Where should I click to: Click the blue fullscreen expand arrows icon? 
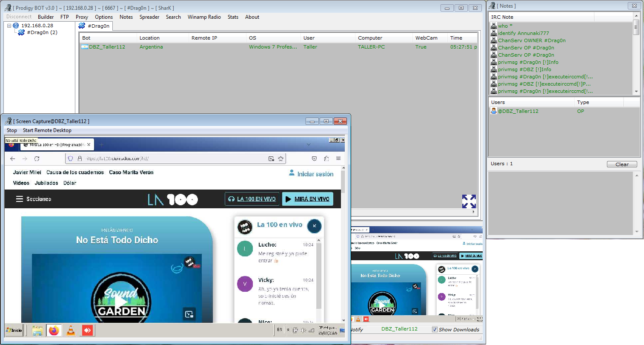point(469,201)
